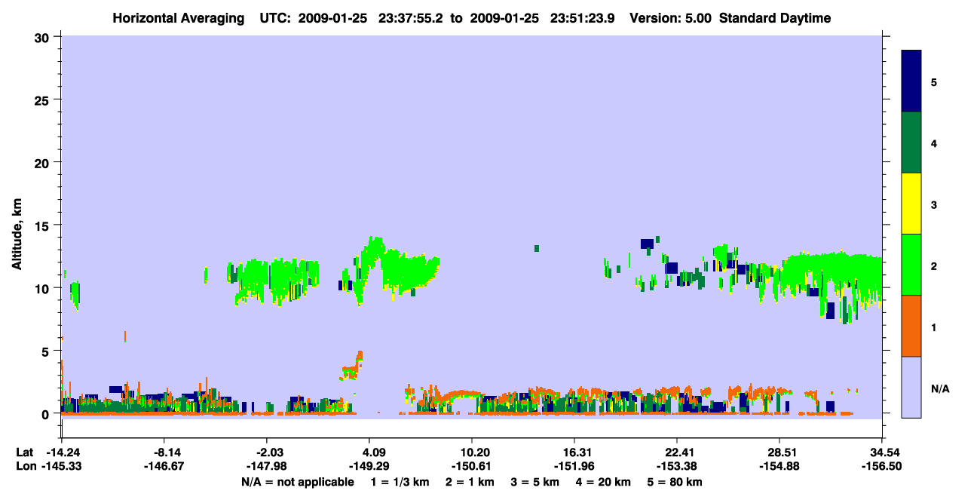Screen dimensions: 980x503
Task: Click legend entry '5 = 80 km'
Action: click(x=675, y=482)
